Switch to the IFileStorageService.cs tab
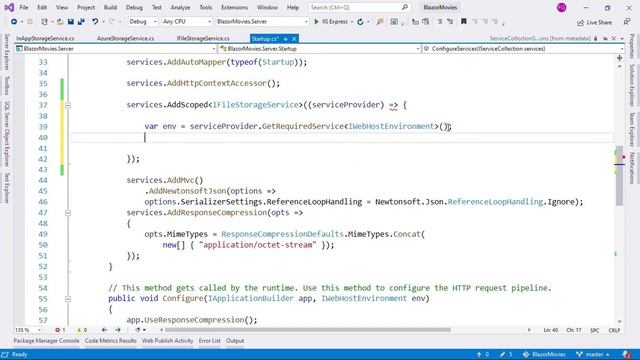 pyautogui.click(x=203, y=38)
